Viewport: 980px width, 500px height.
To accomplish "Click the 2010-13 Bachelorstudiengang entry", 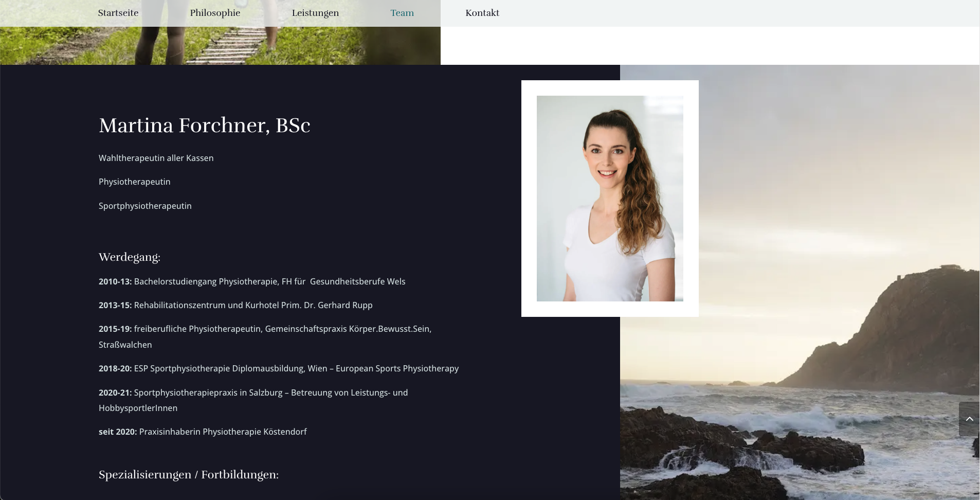I will [251, 281].
